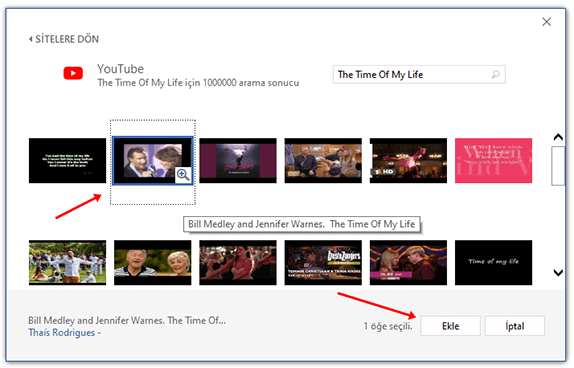Click the results scrollbar handle
The height and width of the screenshot is (368, 574).
point(558,166)
